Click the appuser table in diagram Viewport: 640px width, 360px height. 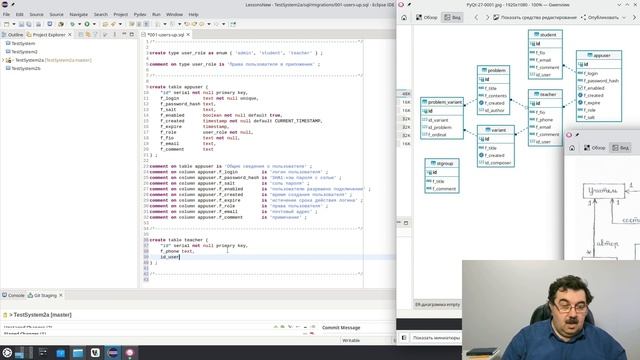(x=599, y=86)
